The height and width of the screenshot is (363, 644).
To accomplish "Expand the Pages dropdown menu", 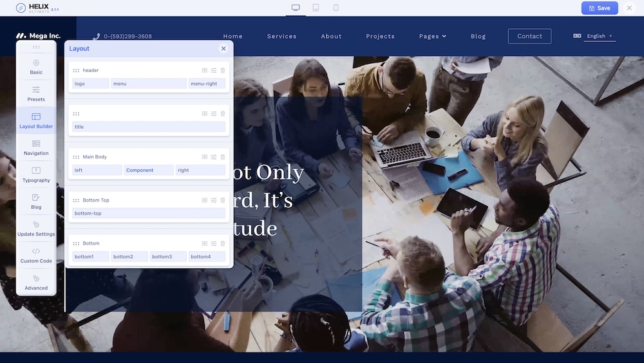I will pyautogui.click(x=432, y=36).
